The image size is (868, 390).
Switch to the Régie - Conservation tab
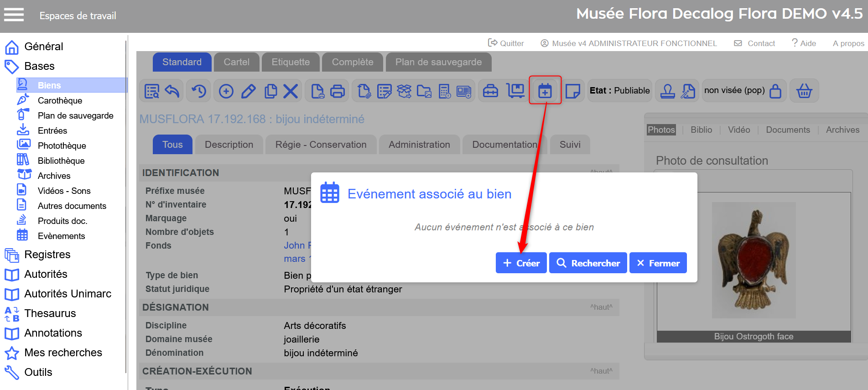coord(321,145)
